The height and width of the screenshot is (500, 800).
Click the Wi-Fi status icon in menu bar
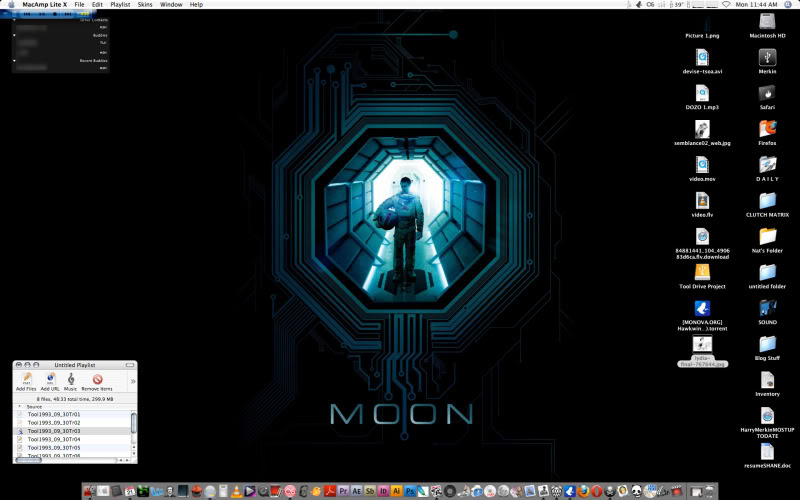[x=726, y=5]
